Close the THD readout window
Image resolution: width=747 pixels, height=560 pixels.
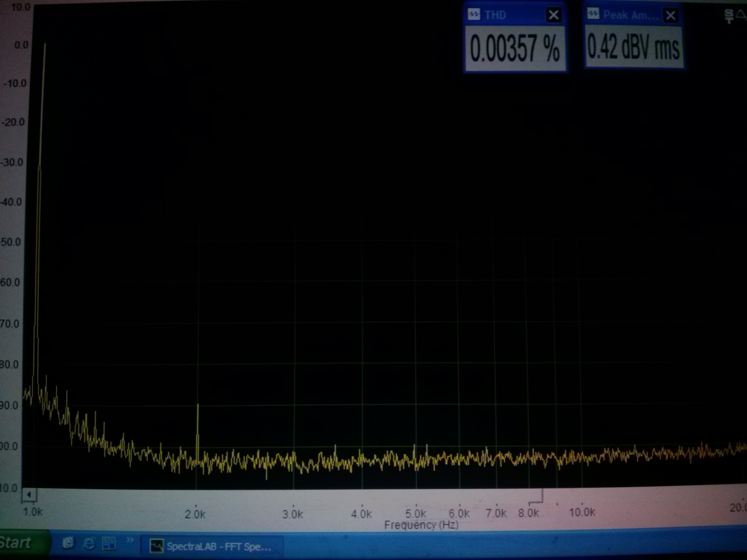(553, 15)
